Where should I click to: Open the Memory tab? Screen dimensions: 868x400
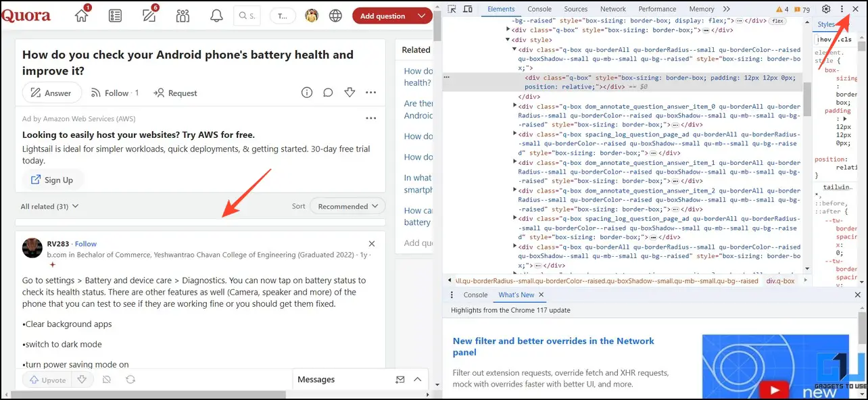click(701, 9)
